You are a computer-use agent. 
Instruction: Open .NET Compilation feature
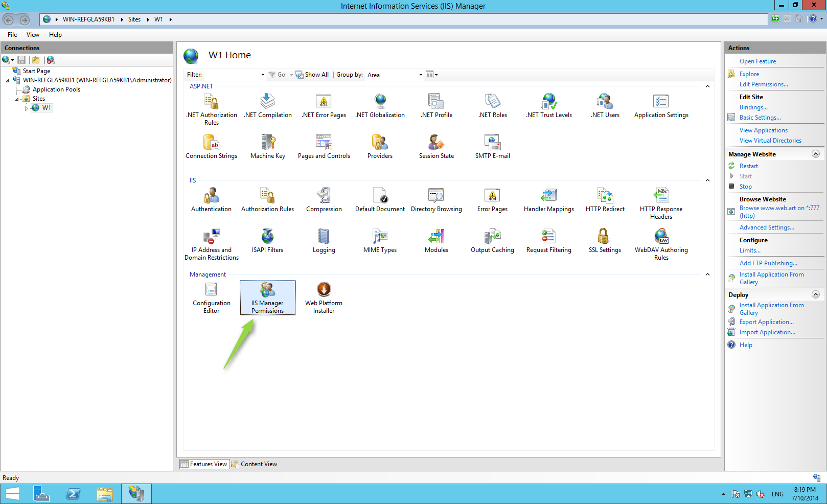pos(268,106)
